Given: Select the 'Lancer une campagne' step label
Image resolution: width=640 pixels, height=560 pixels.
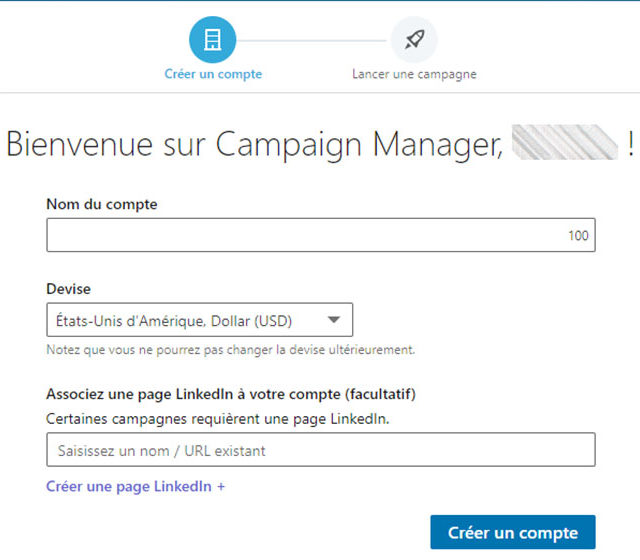Looking at the screenshot, I should tap(414, 74).
